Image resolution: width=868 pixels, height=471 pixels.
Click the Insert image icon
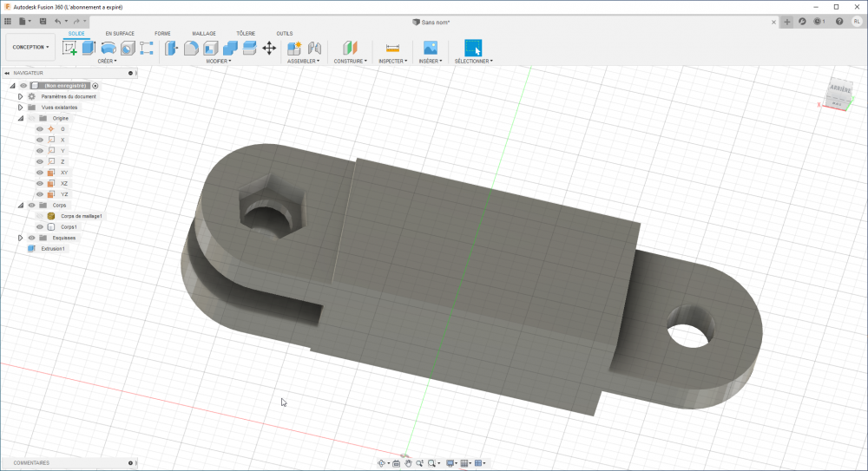click(x=431, y=49)
